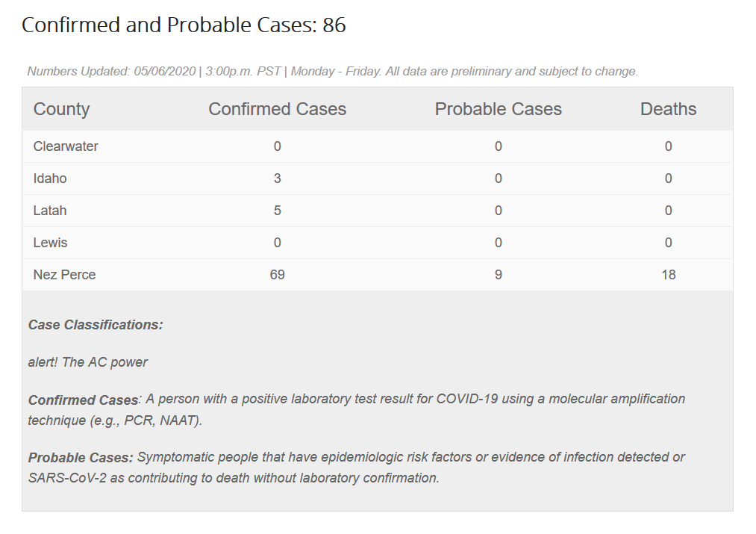Click Nez Perce probable cases value 9

pos(498,275)
